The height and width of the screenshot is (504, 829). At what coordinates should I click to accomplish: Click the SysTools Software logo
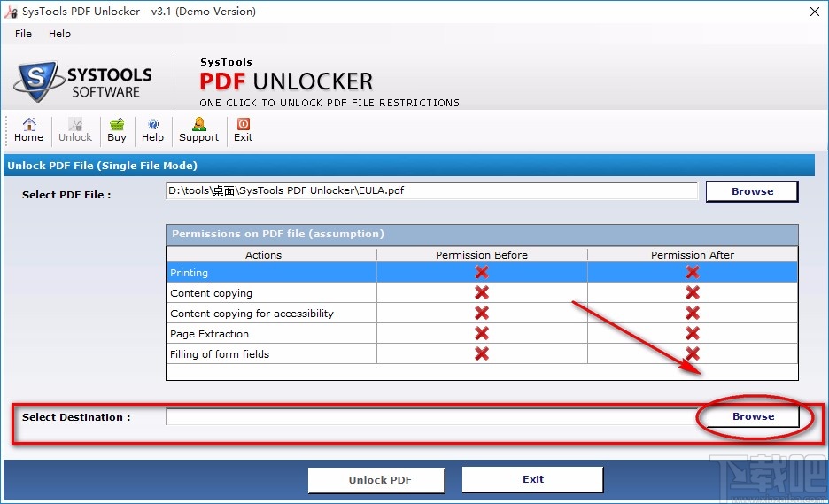[83, 81]
